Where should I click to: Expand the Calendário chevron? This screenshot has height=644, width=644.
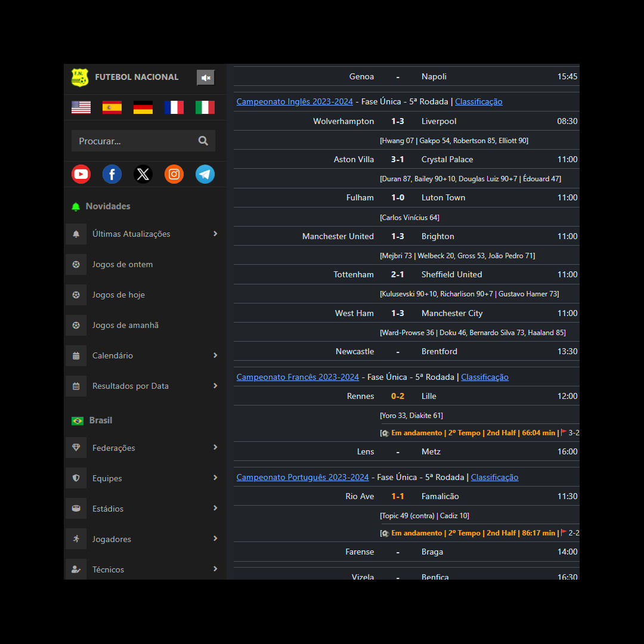pyautogui.click(x=215, y=355)
